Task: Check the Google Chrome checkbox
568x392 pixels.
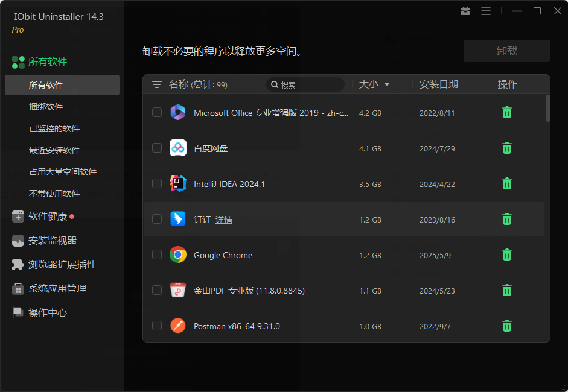Action: 157,254
